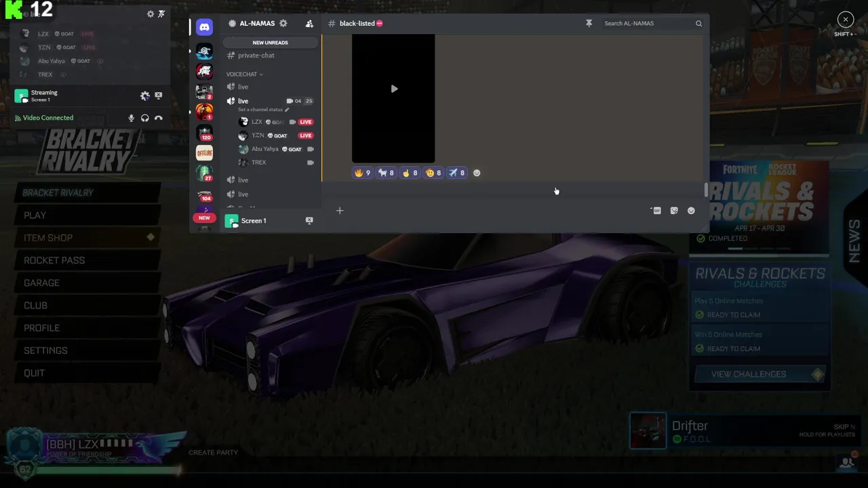The height and width of the screenshot is (488, 868).
Task: Open stream settings gear in overlay widget
Action: click(x=144, y=96)
